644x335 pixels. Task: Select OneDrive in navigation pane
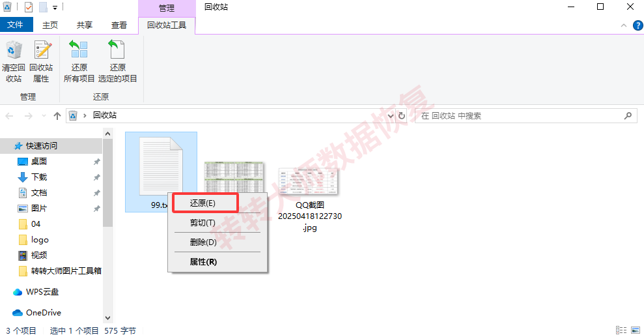pyautogui.click(x=44, y=313)
